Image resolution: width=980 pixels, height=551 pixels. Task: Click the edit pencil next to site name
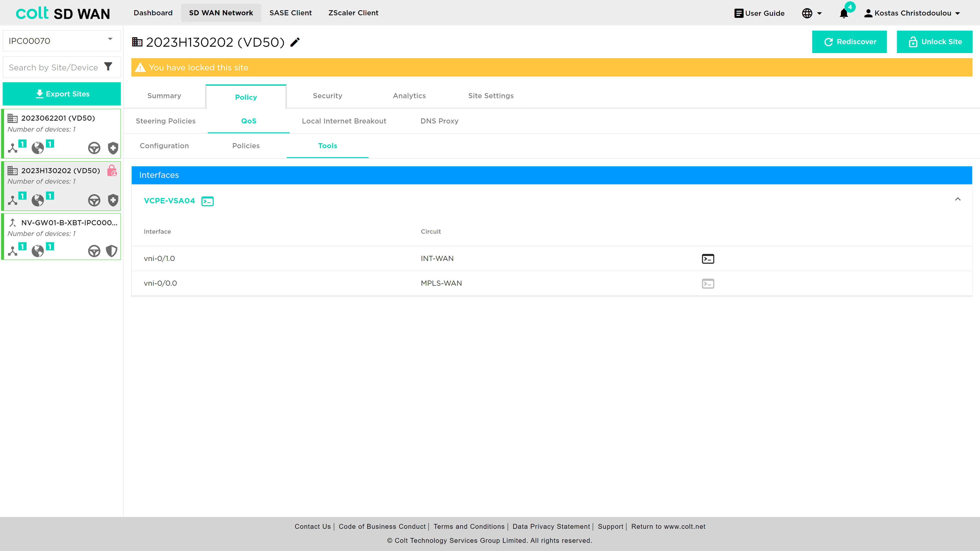tap(295, 42)
